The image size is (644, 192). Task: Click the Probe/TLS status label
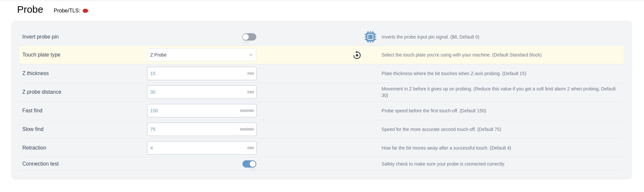(x=67, y=11)
